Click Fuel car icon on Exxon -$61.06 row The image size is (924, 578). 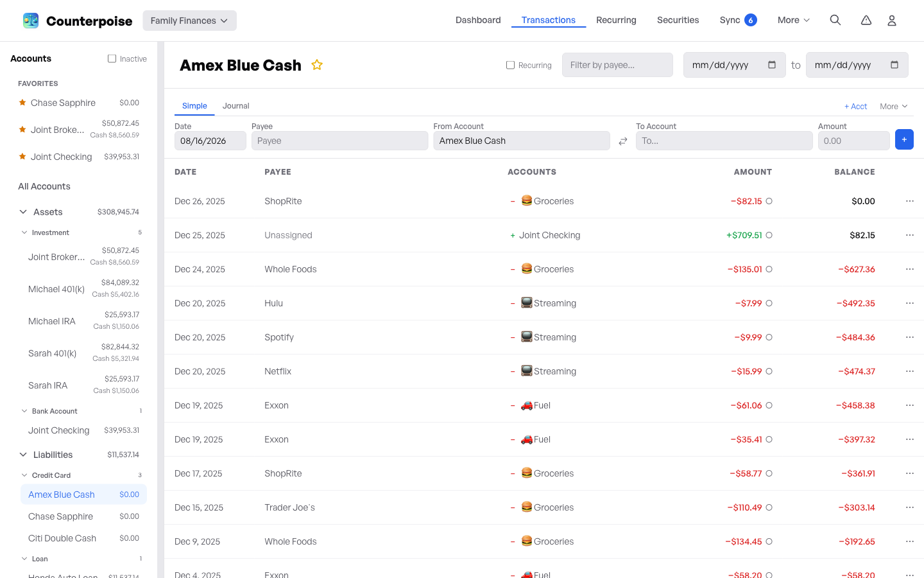coord(527,405)
